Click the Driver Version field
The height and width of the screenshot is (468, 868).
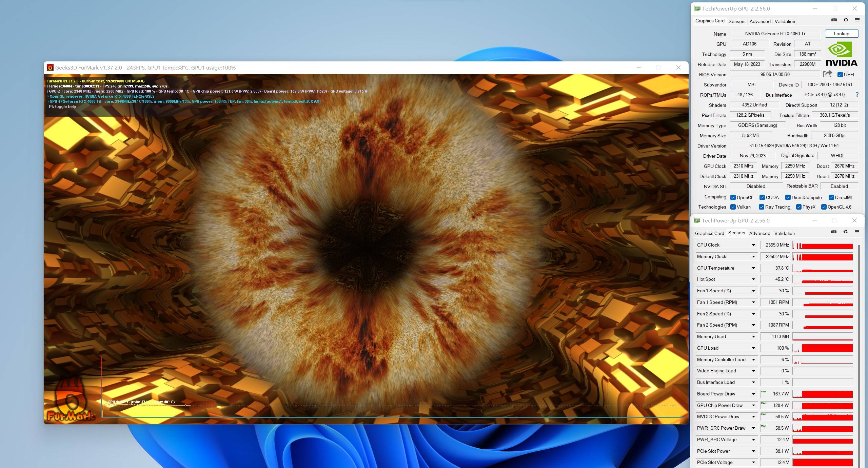tap(794, 145)
